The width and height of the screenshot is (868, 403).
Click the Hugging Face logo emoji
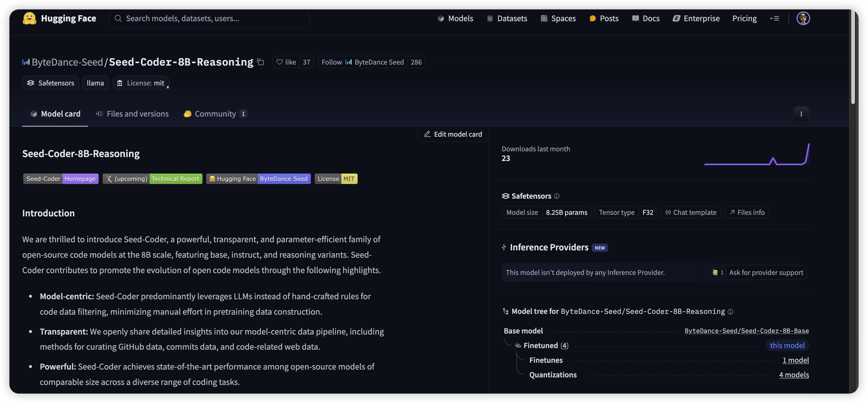coord(29,18)
